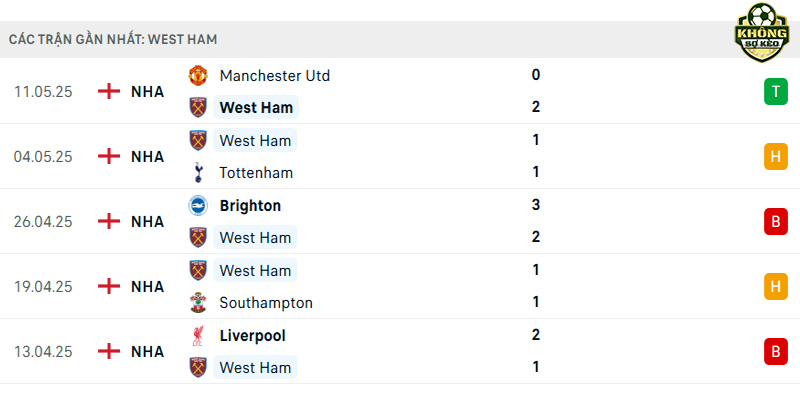This screenshot has height=400, width=800.
Task: Open the Liverpool team name link
Action: point(254,336)
